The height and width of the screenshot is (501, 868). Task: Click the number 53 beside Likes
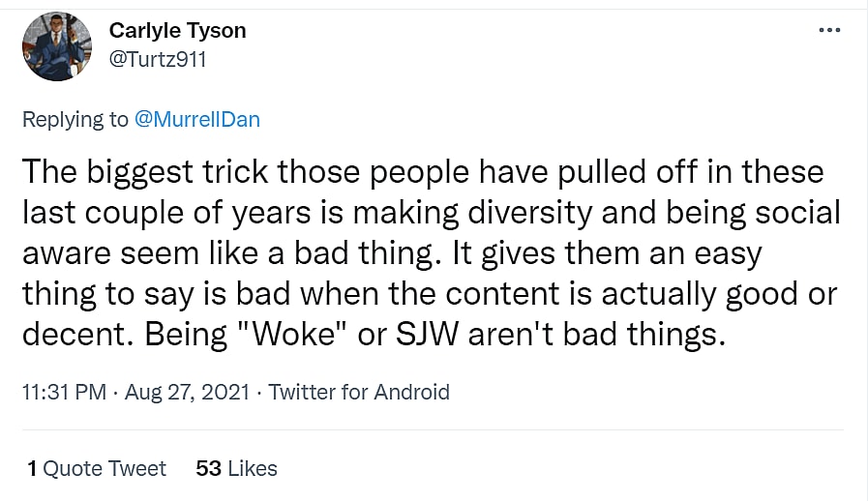click(x=208, y=469)
